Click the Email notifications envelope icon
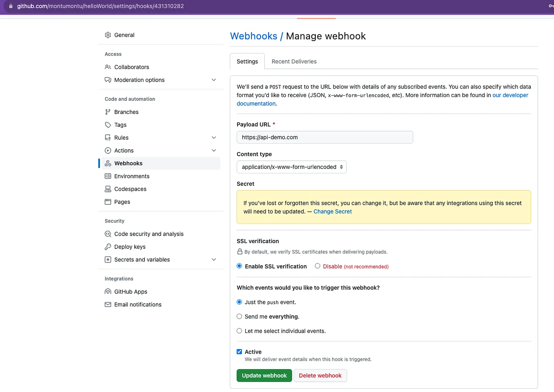 108,304
